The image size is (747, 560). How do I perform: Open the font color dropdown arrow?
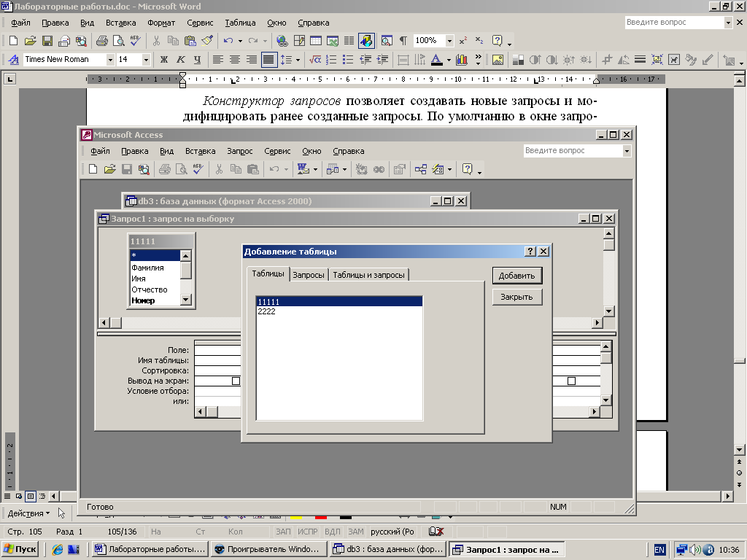pyautogui.click(x=449, y=60)
